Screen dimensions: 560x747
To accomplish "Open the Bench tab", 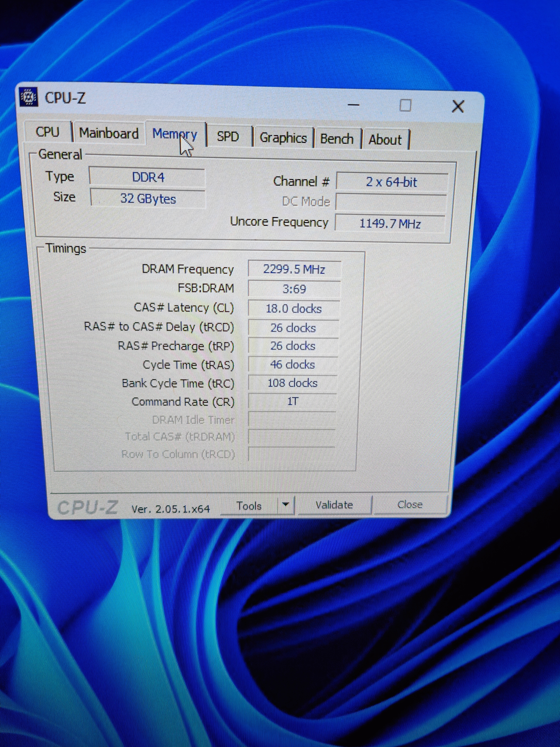I will pyautogui.click(x=337, y=139).
